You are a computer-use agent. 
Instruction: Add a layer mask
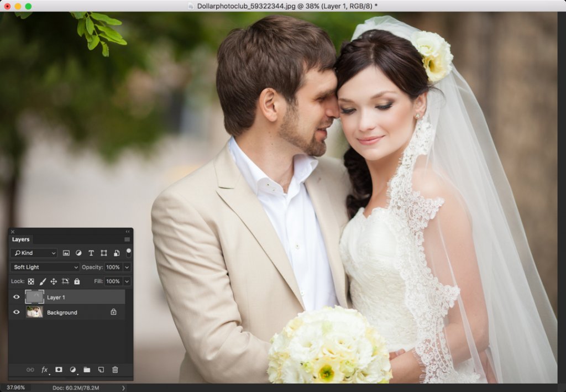(59, 369)
